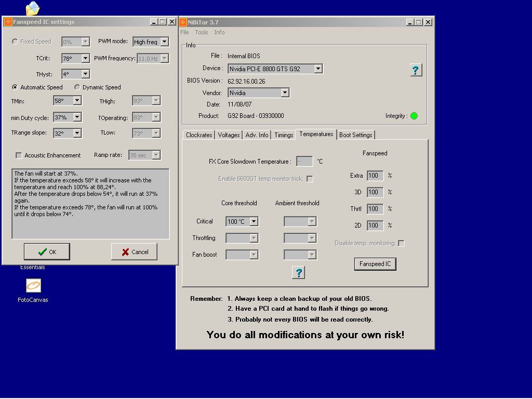Select the Dynamic Speed radio button
This screenshot has height=399, width=532.
[77, 87]
